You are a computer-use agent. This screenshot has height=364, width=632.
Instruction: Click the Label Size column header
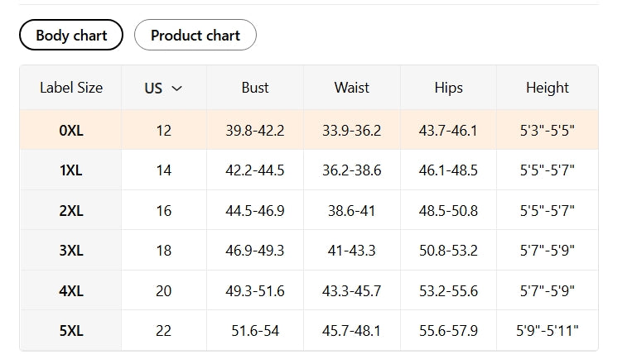71,88
